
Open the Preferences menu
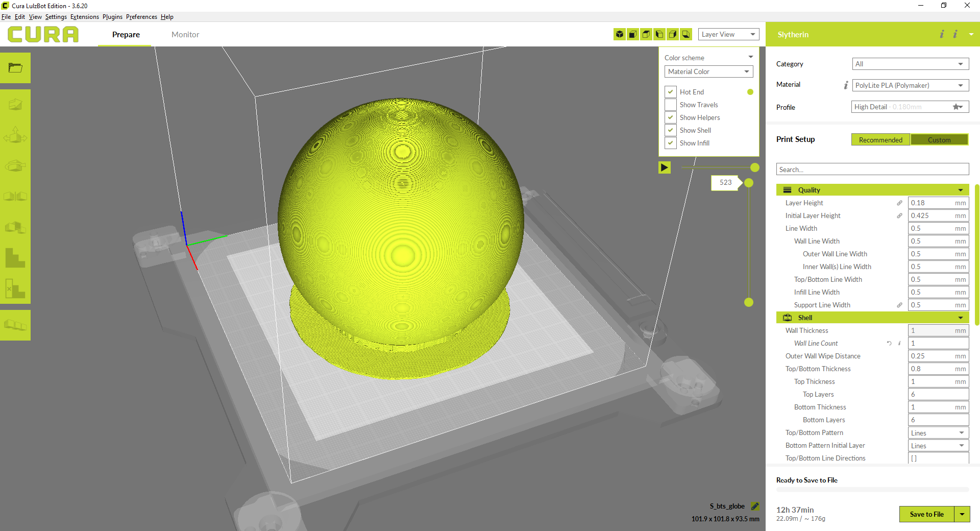141,17
